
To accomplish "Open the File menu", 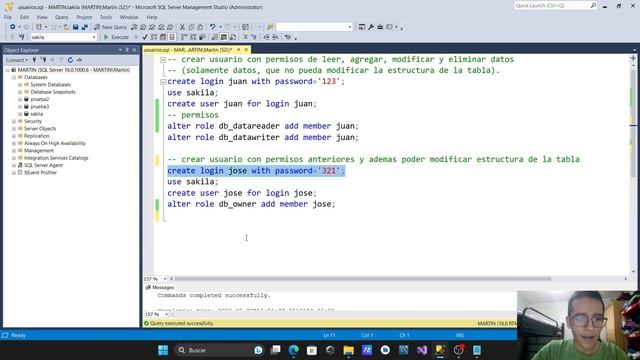I will point(8,17).
